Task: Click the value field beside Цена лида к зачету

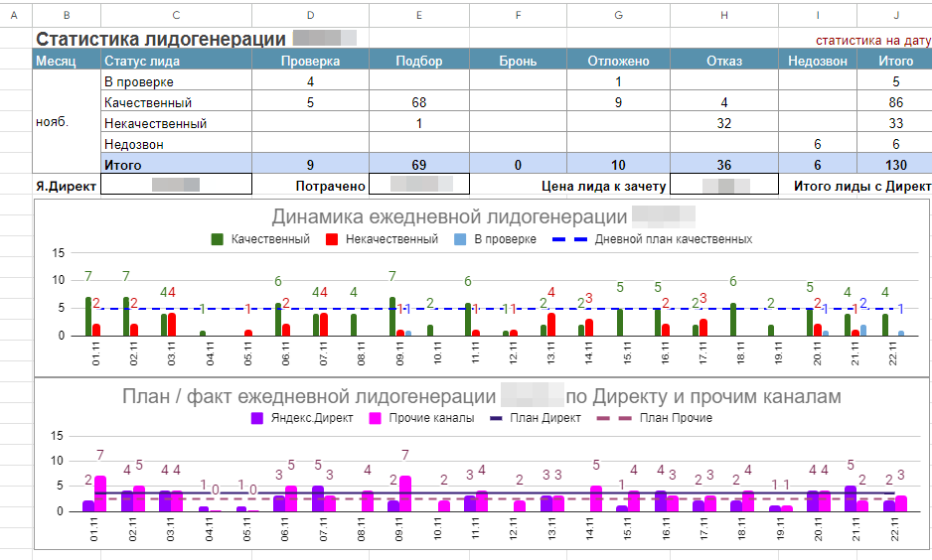Action: [x=724, y=184]
